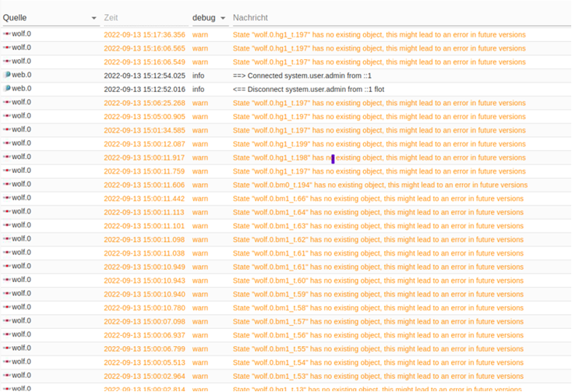572x392 pixels.
Task: Select warning message about wolf.0.bm1_t.57
Action: pos(378,322)
